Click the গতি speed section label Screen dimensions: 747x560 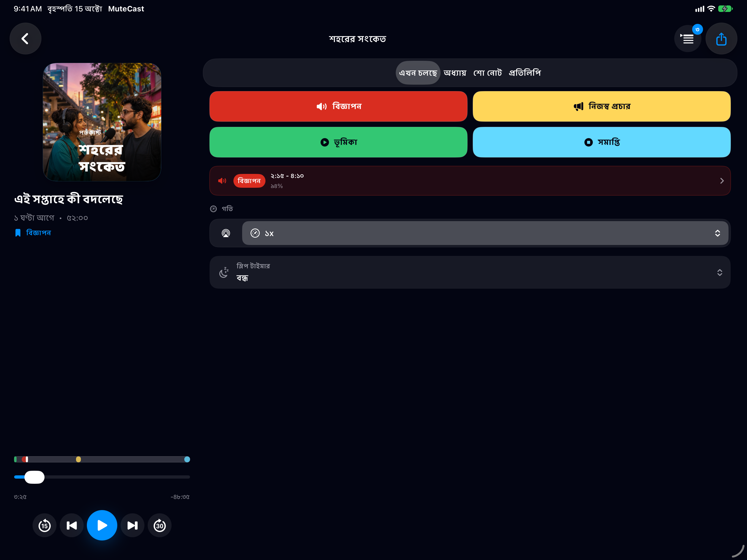(x=227, y=209)
